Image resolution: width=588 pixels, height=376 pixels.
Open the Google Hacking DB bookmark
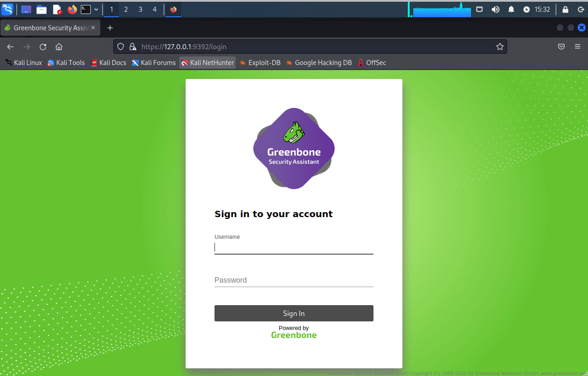(319, 63)
